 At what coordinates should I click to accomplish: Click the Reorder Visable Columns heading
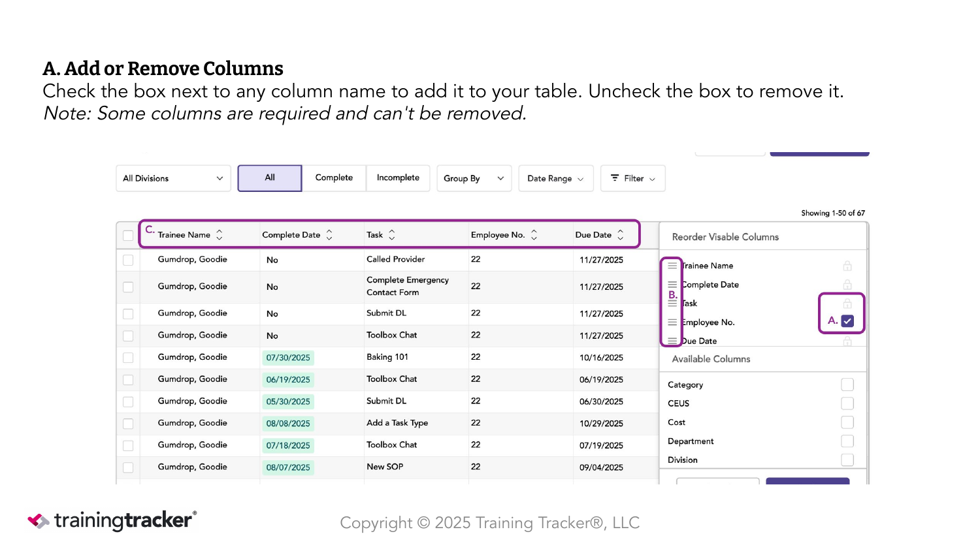click(x=725, y=237)
